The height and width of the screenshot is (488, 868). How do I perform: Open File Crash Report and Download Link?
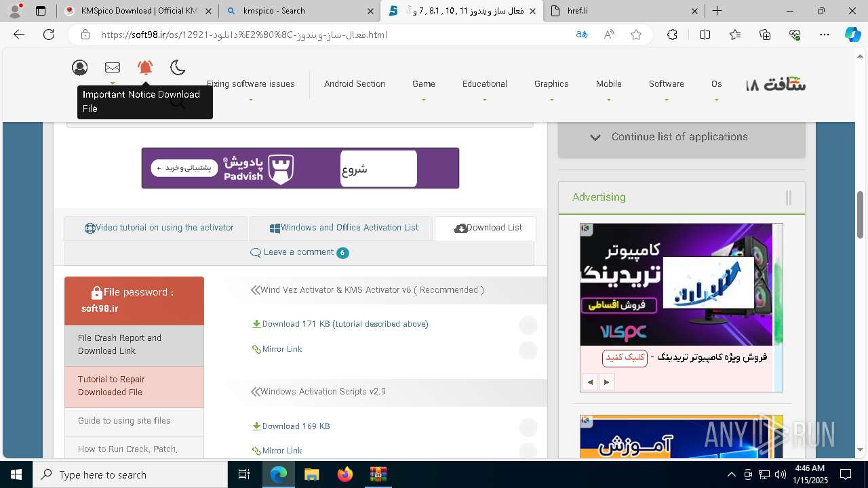(134, 344)
